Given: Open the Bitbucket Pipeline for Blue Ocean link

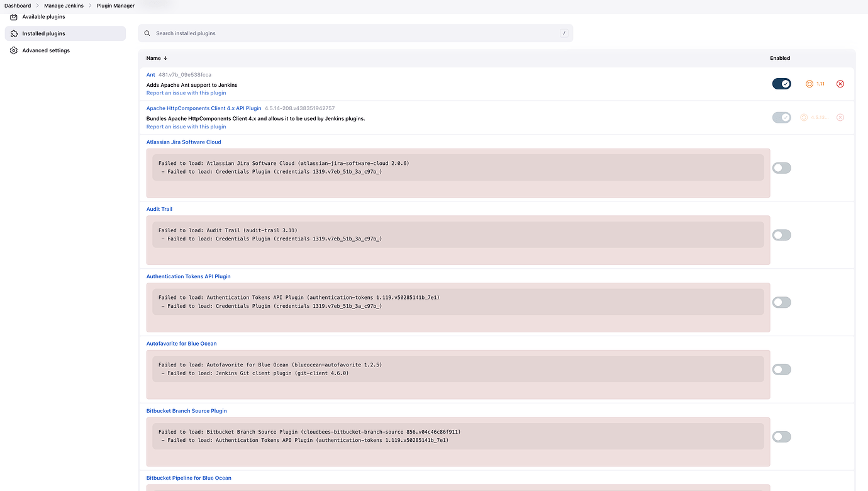Looking at the screenshot, I should tap(189, 478).
